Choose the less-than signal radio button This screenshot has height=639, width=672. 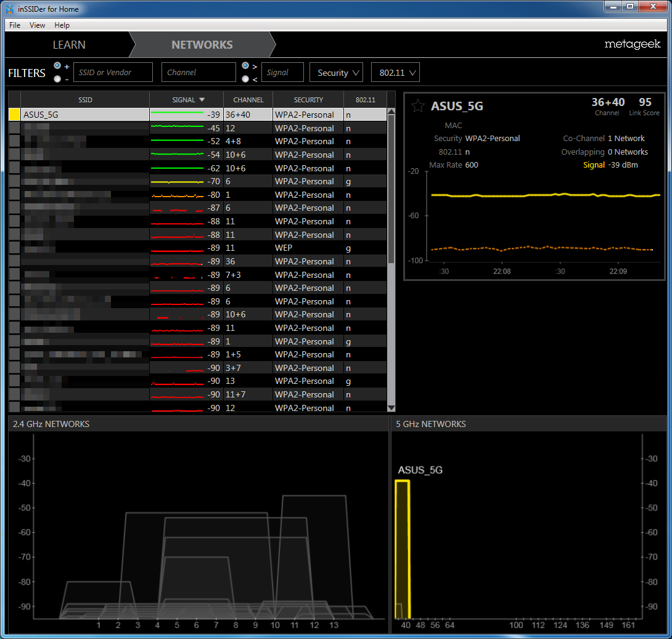245,79
